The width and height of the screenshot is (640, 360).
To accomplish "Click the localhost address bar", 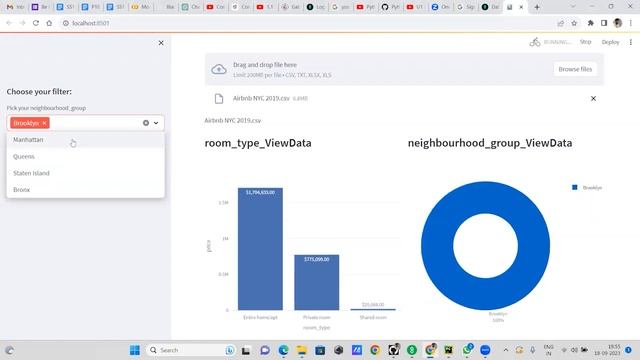I will point(306,23).
